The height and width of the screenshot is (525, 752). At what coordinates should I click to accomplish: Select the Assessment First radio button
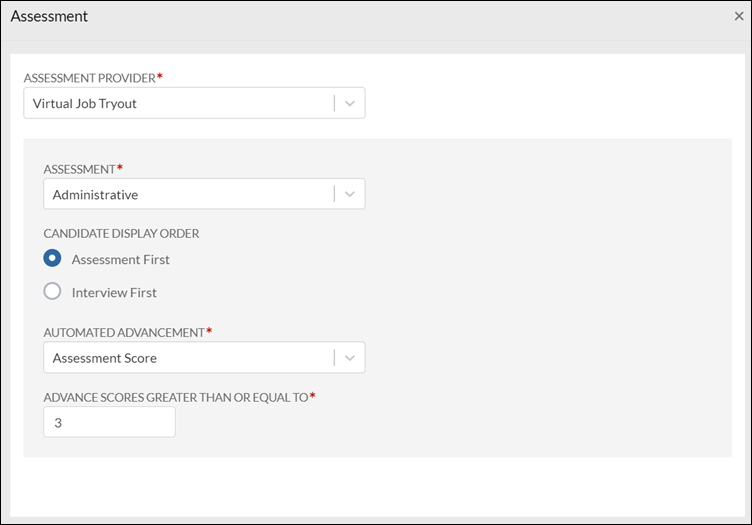53,259
